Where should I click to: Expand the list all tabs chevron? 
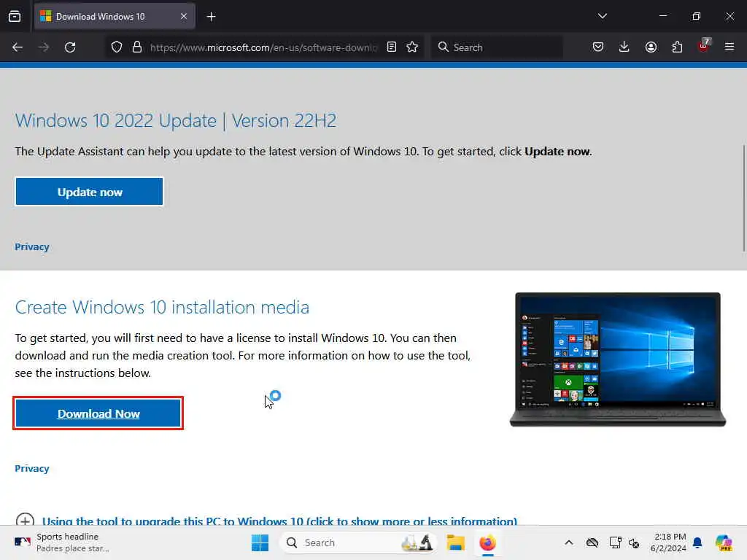[x=602, y=16]
